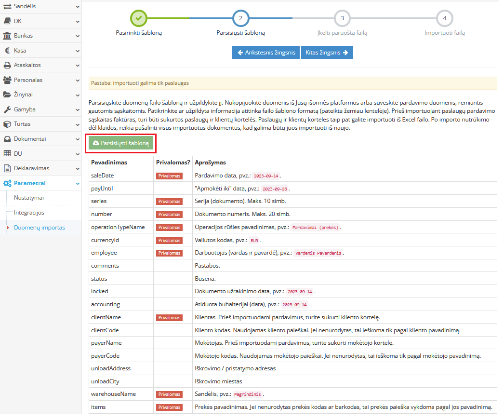504x420 pixels.
Task: Click the Žinynai folder icon
Action: [7, 95]
